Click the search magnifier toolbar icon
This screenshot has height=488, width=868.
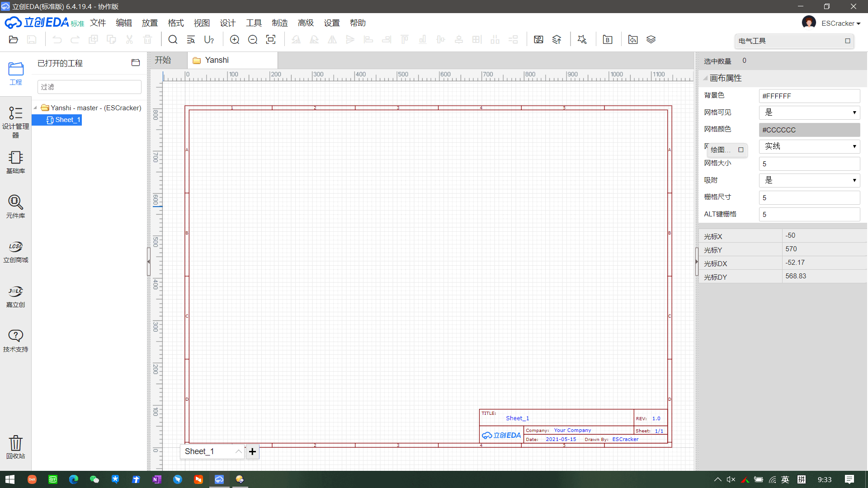click(173, 40)
